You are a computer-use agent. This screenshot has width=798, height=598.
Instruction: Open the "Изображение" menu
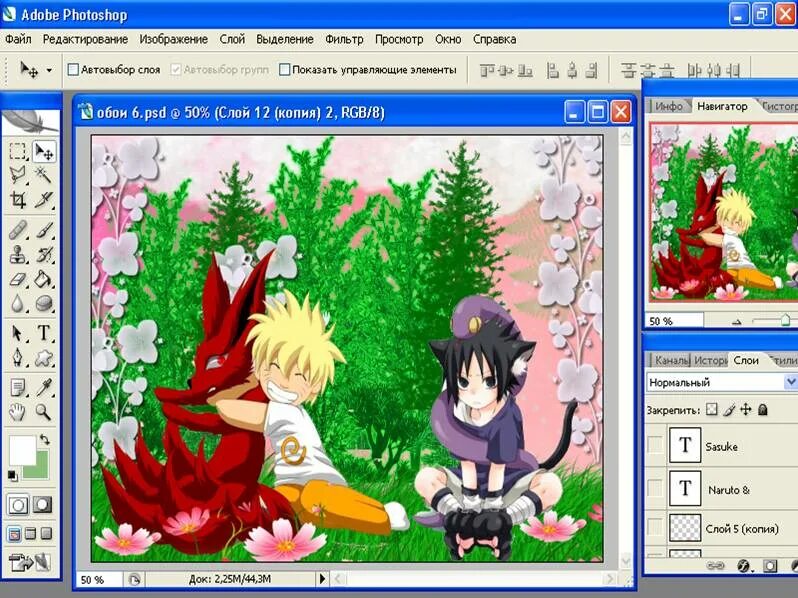pos(174,39)
